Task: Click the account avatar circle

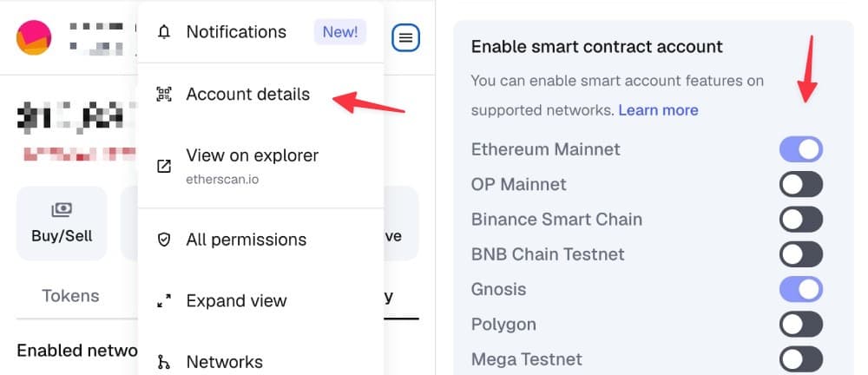Action: tap(34, 36)
